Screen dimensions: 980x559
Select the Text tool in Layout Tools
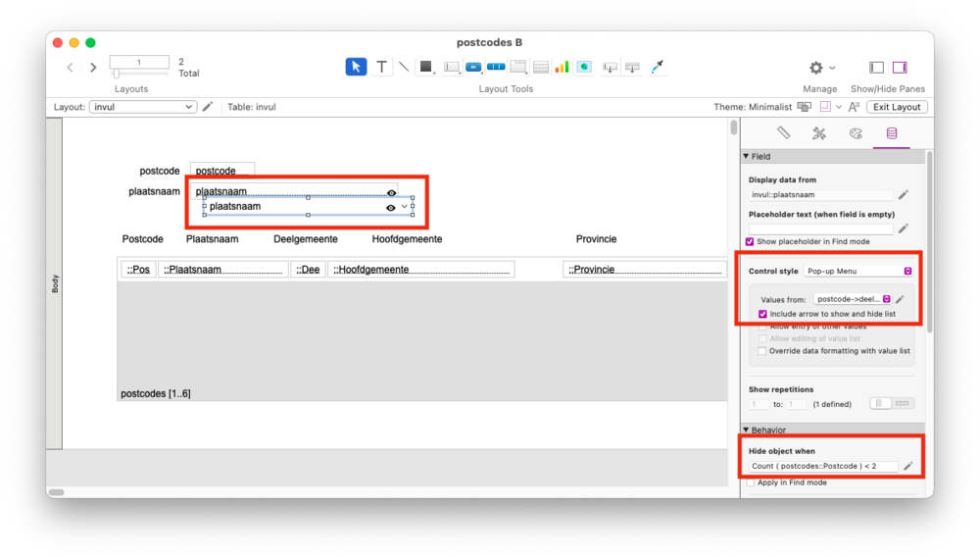[381, 67]
